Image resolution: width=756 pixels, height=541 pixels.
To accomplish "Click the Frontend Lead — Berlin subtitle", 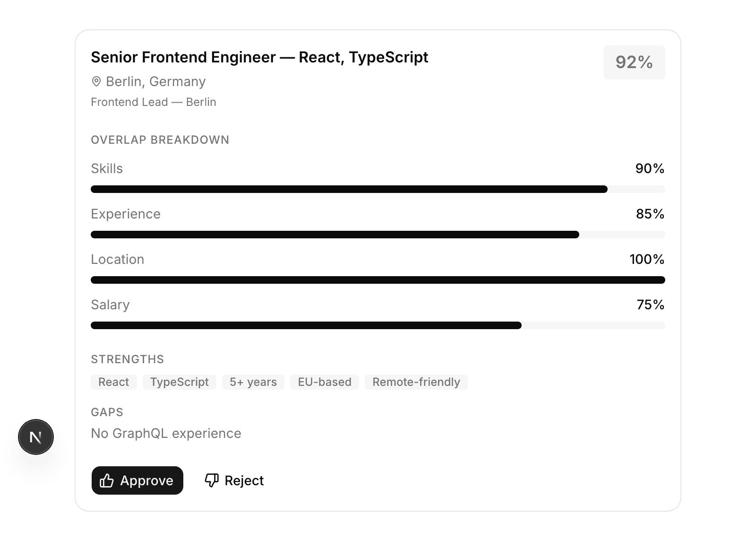I will (154, 102).
